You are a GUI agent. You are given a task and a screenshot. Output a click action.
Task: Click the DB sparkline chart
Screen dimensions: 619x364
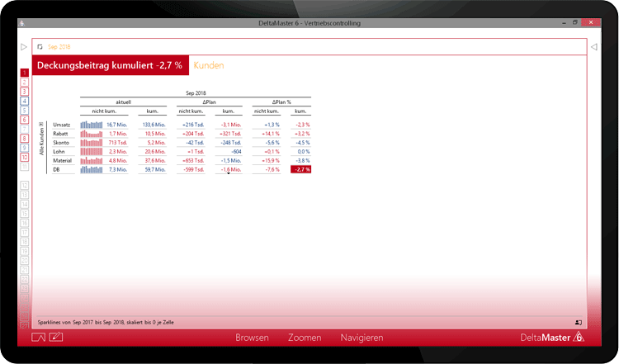click(91, 170)
